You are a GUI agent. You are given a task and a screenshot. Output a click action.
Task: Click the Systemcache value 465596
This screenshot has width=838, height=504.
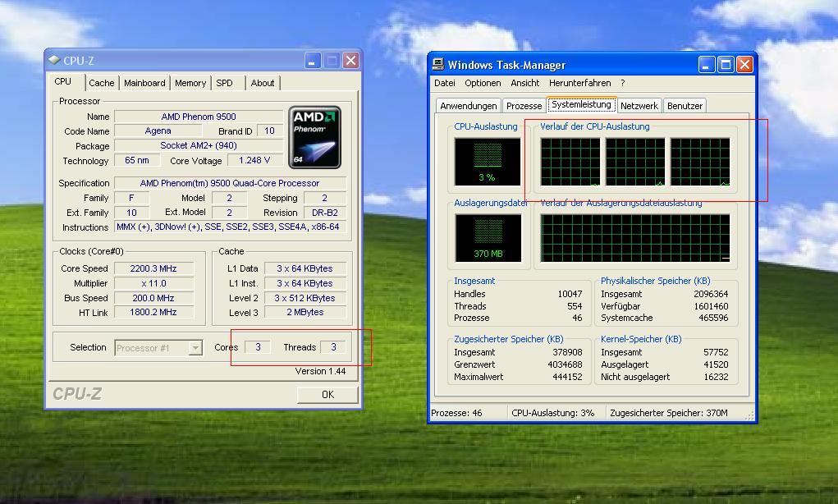click(x=713, y=318)
